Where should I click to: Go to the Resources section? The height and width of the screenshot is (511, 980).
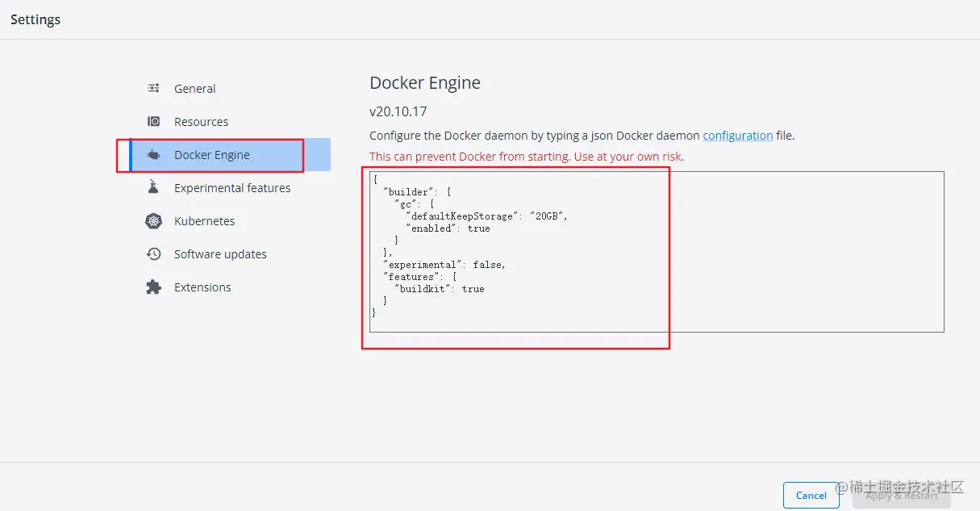pos(202,122)
